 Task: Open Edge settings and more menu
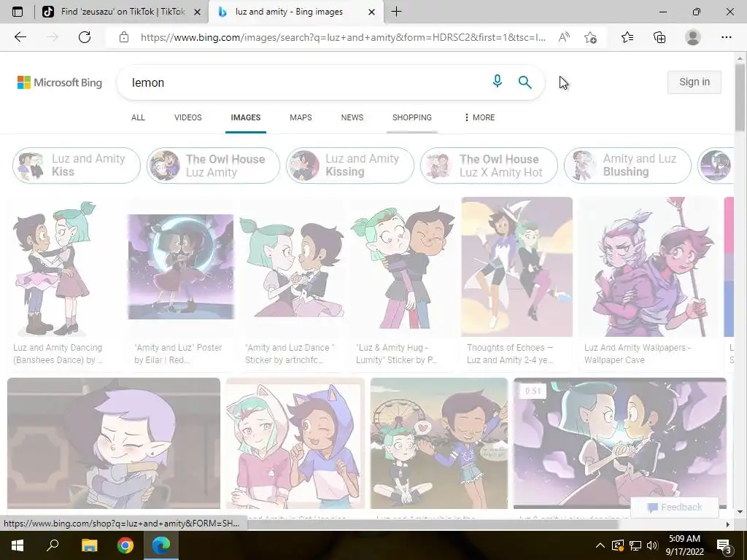point(726,37)
